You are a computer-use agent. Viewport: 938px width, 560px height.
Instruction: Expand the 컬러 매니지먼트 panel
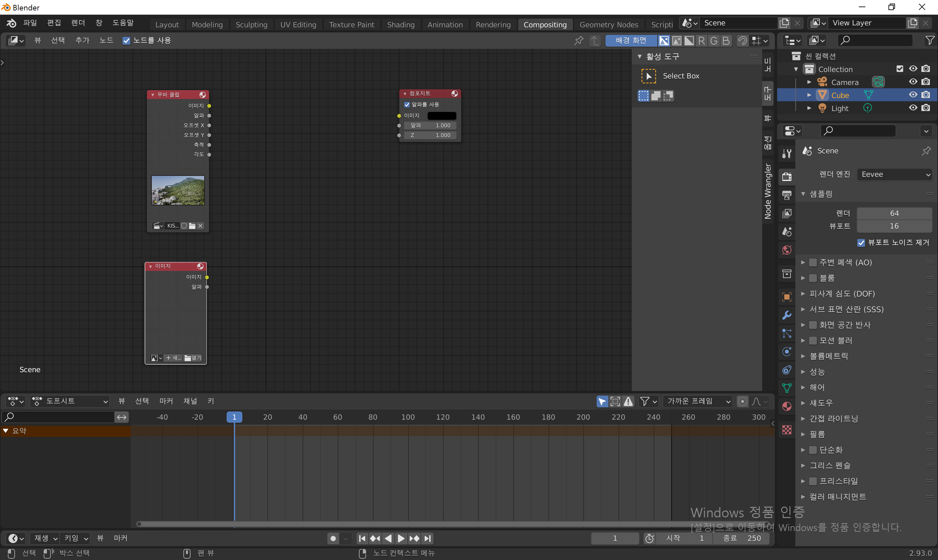coord(838,497)
